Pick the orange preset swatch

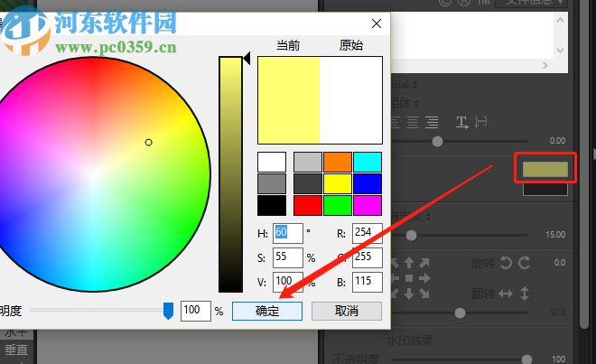pos(338,162)
